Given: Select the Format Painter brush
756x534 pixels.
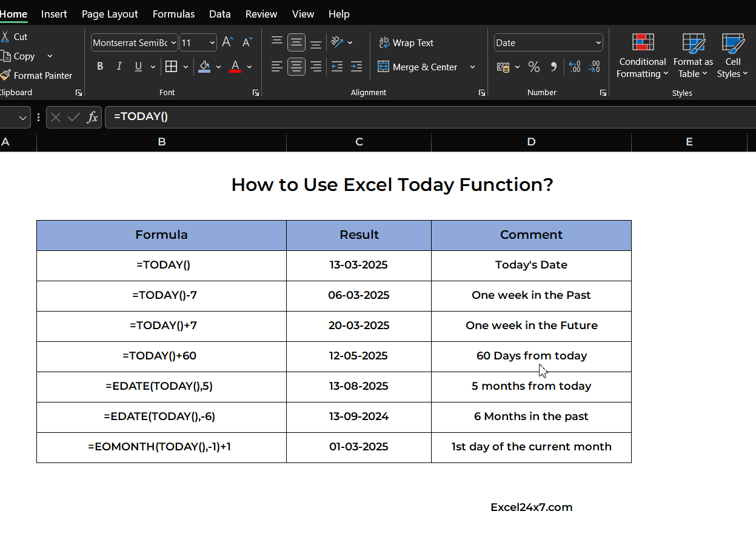Looking at the screenshot, I should [5, 75].
